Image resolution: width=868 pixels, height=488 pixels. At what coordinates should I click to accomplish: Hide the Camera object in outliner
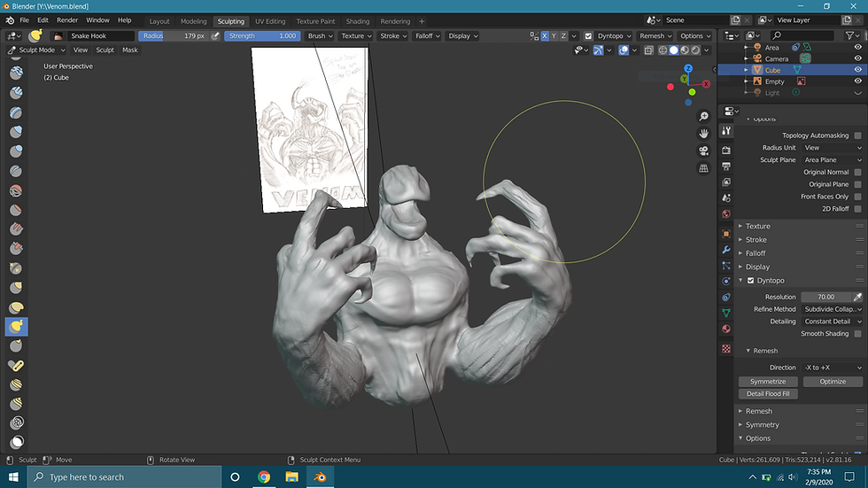tap(857, 58)
